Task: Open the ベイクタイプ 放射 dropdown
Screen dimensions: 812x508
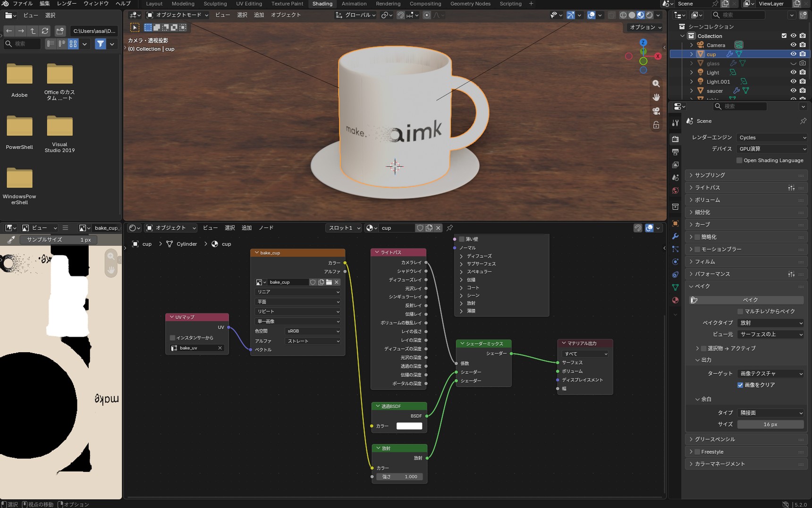Action: click(771, 323)
